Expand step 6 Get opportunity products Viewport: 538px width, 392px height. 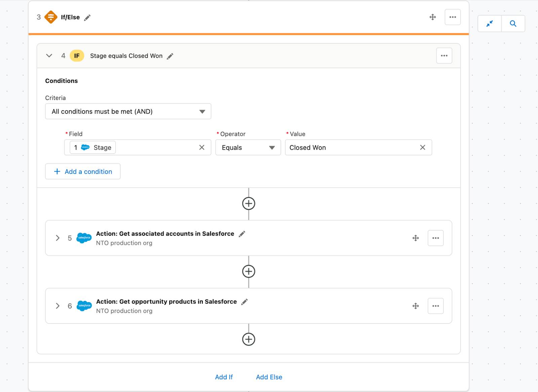[57, 306]
